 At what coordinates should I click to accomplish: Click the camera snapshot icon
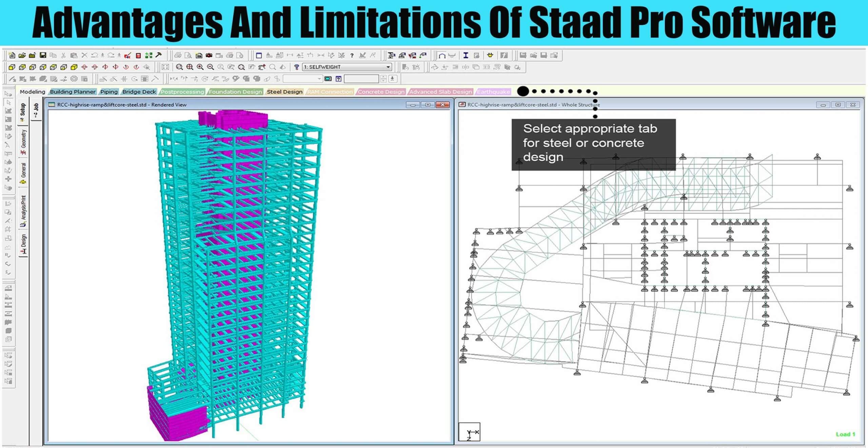pos(209,55)
